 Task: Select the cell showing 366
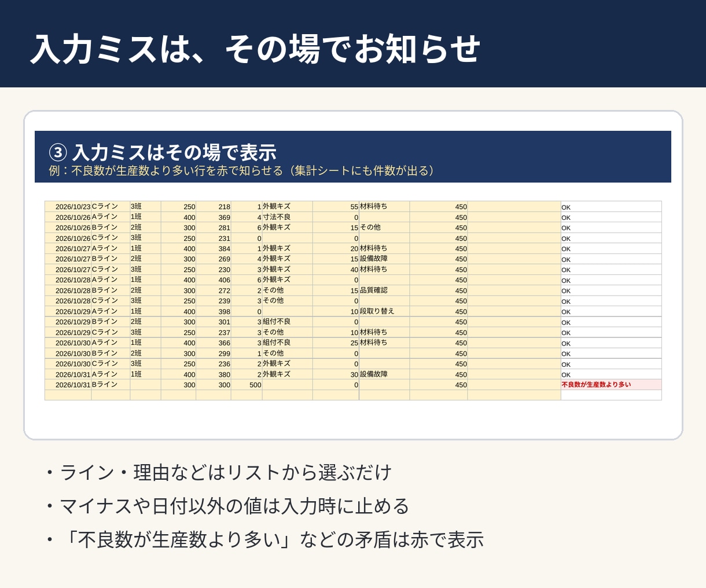[x=214, y=343]
